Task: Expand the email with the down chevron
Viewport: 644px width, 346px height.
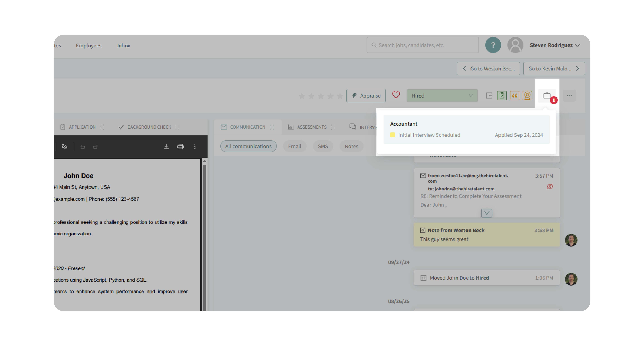Action: coord(487,213)
